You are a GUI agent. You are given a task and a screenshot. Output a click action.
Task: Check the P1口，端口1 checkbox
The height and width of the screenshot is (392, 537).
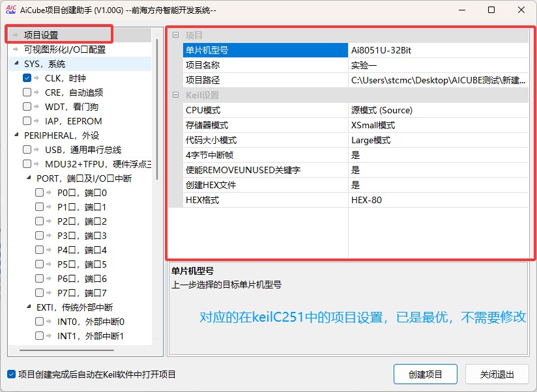[39, 207]
